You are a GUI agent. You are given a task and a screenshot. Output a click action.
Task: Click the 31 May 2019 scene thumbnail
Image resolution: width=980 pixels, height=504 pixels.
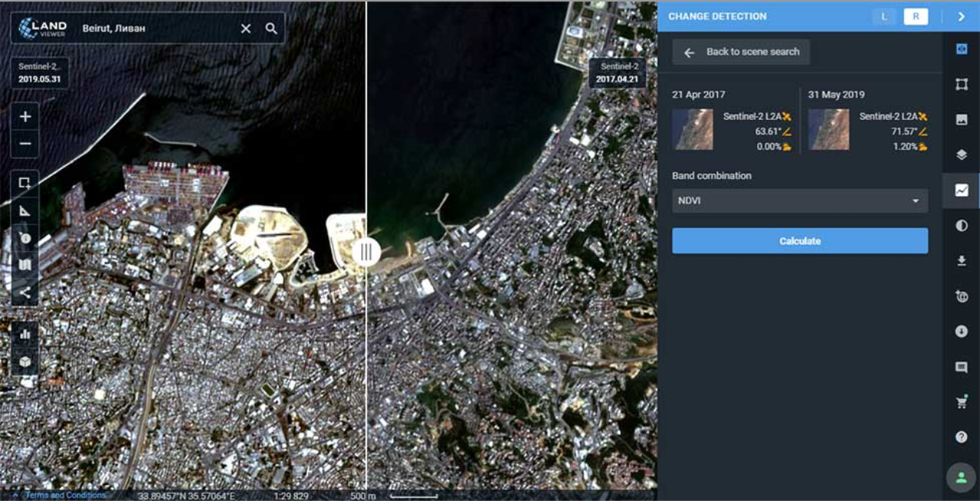(x=829, y=129)
